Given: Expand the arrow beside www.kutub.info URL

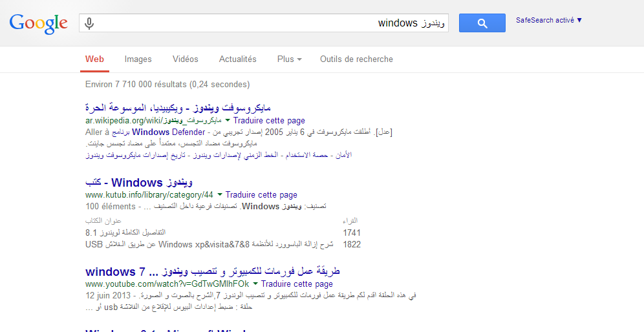Looking at the screenshot, I should pos(220,194).
